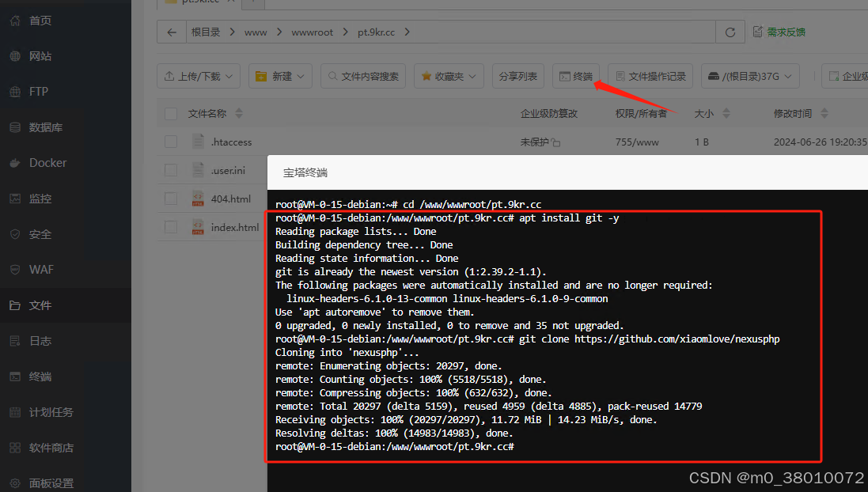Click the 404.html file icon
The width and height of the screenshot is (868, 492).
[198, 199]
